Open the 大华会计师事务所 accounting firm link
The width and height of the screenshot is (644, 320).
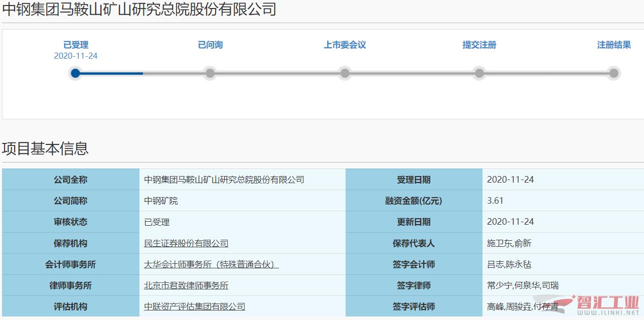[x=211, y=264]
